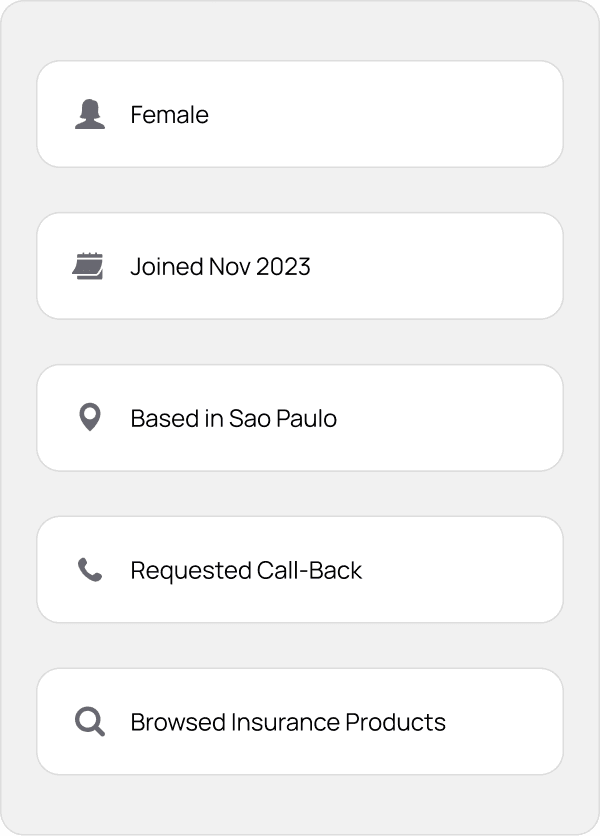Viewport: 600px width, 836px height.
Task: Click the Female attribute card
Action: point(300,113)
